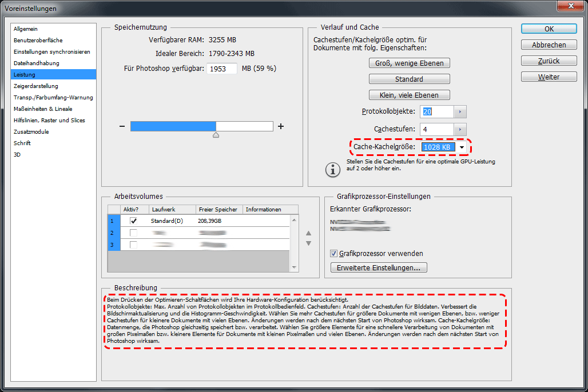
Task: Click the Informationen column header
Action: [271, 210]
